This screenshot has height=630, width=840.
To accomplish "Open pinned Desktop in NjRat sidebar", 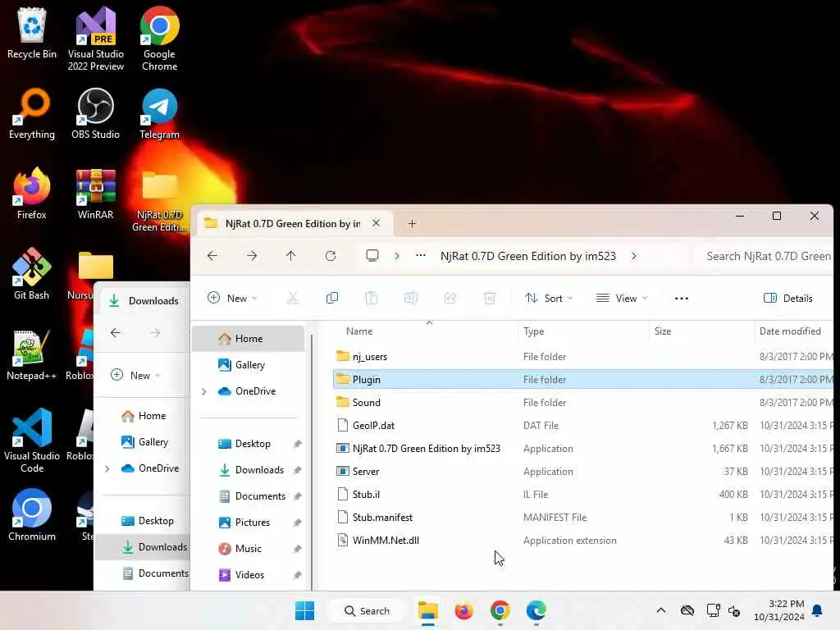I will pos(248,444).
